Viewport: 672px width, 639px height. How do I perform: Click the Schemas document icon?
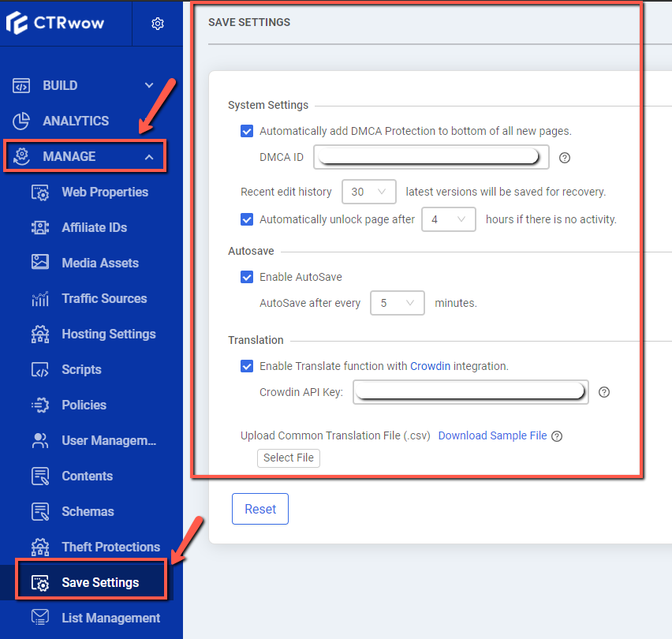click(40, 512)
